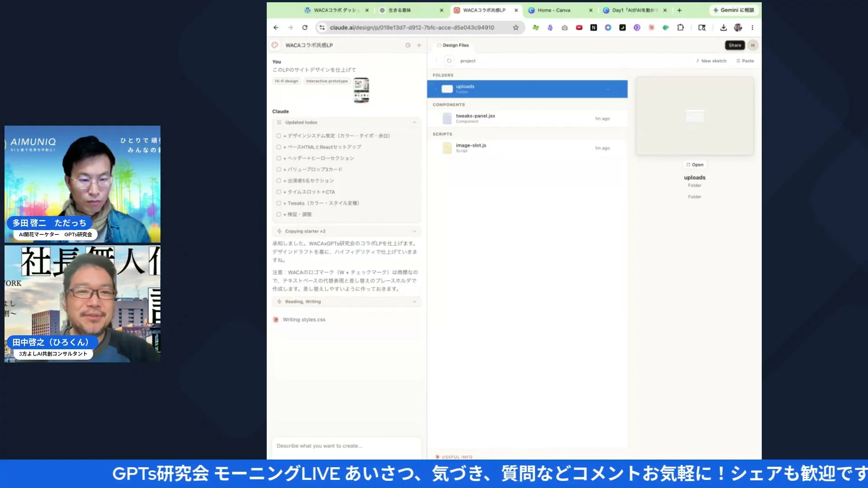The image size is (868, 488).
Task: Click the purple circle extension icon
Action: [x=637, y=28]
